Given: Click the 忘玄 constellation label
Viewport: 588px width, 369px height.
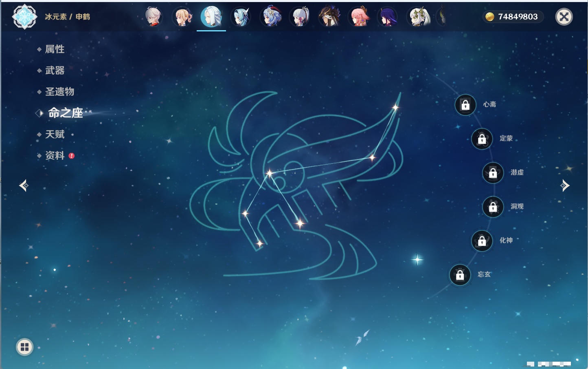Looking at the screenshot, I should coord(484,274).
